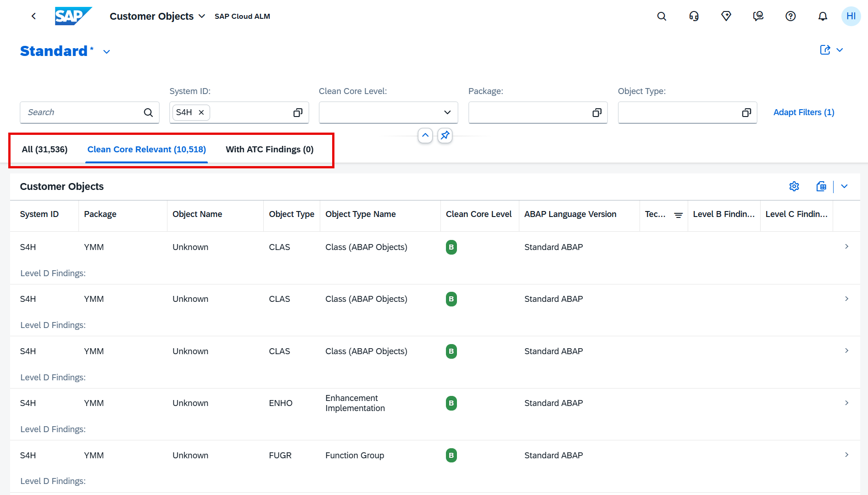Screen dimensions: 868x495
Task: Switch to With ATC Findings (0) tab
Action: [x=270, y=150]
